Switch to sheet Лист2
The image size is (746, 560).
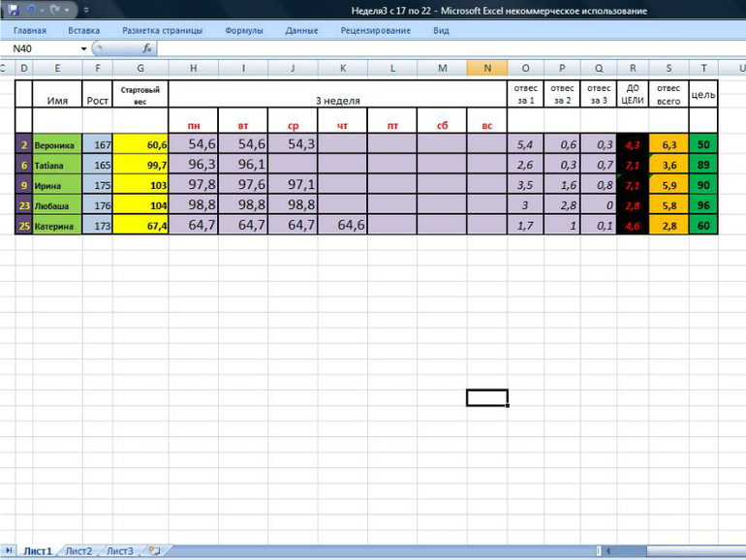[x=78, y=550]
